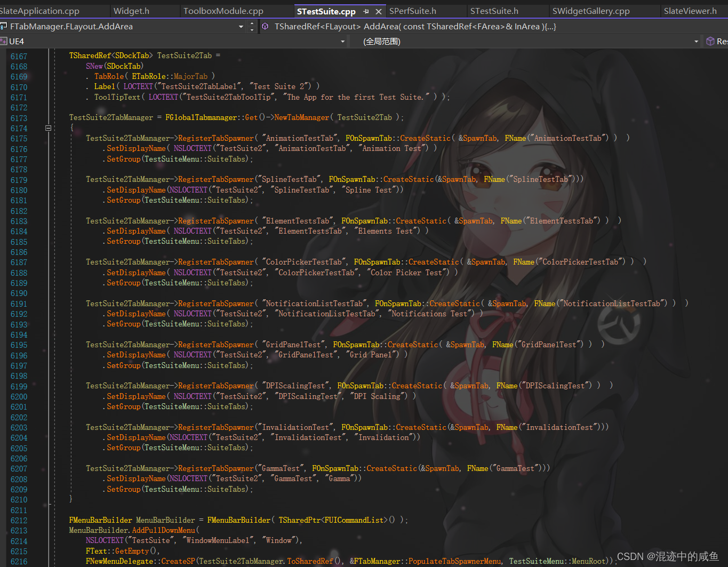Click PopulateTabSpawnerMenu on line 6216

455,561
